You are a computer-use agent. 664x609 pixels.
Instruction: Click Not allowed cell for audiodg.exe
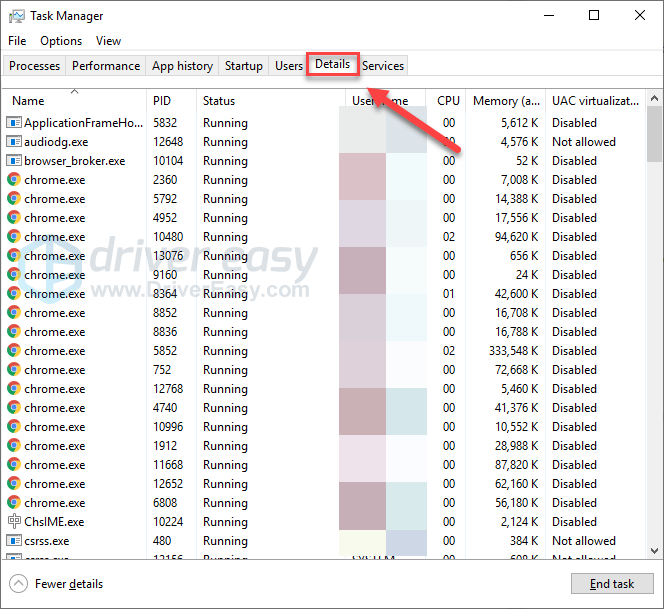coord(584,142)
